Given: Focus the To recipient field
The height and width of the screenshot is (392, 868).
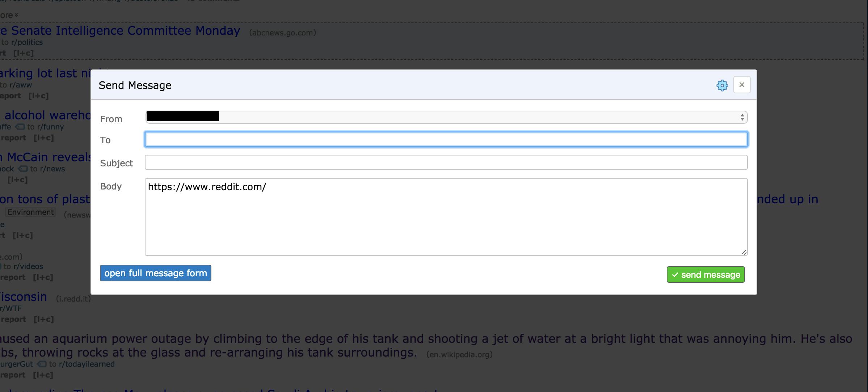Looking at the screenshot, I should coord(446,140).
